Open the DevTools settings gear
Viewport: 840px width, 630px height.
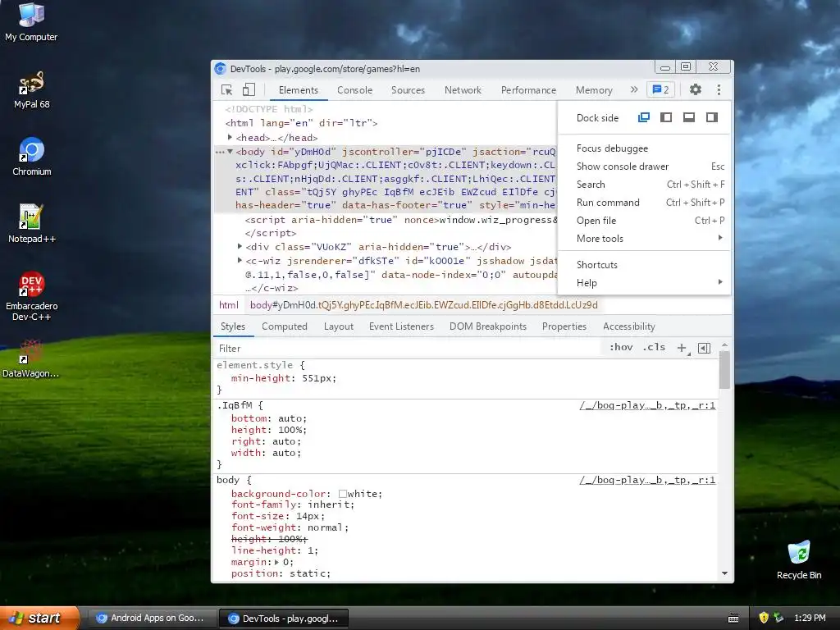(x=695, y=90)
